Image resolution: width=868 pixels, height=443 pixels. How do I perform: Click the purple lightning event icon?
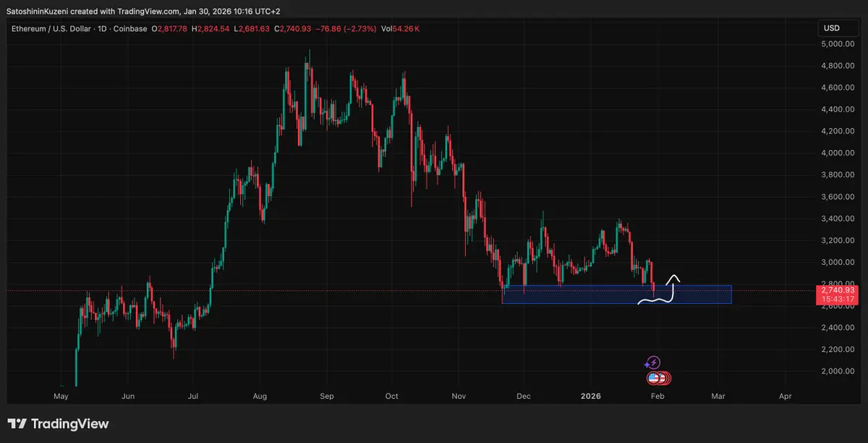pos(653,363)
